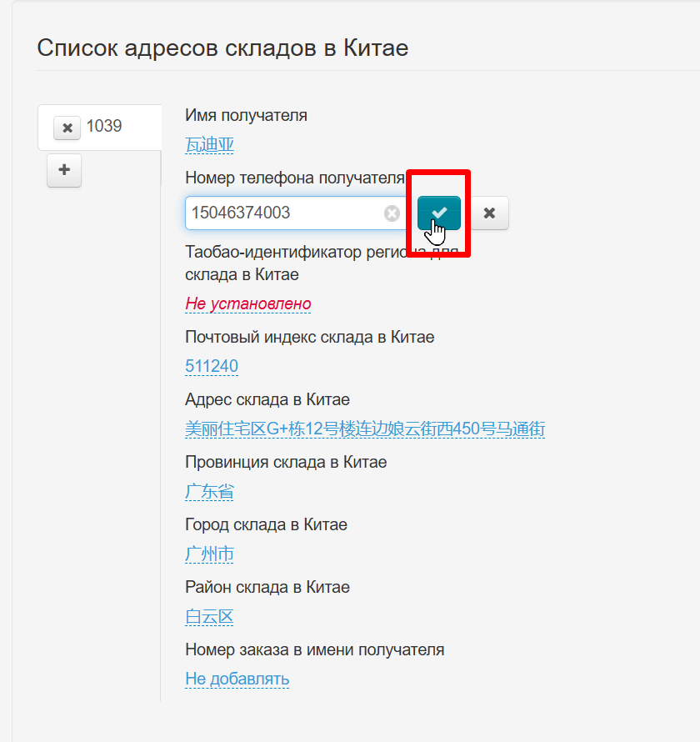Change province value 广东省

[209, 492]
